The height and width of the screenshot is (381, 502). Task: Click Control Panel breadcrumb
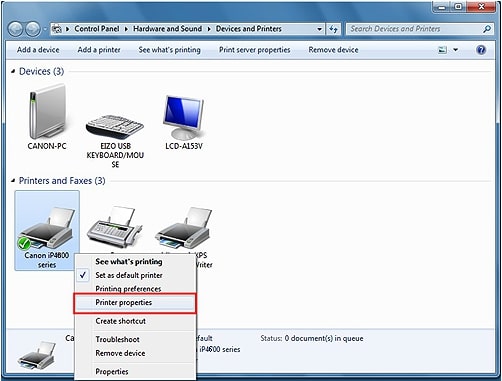click(97, 29)
